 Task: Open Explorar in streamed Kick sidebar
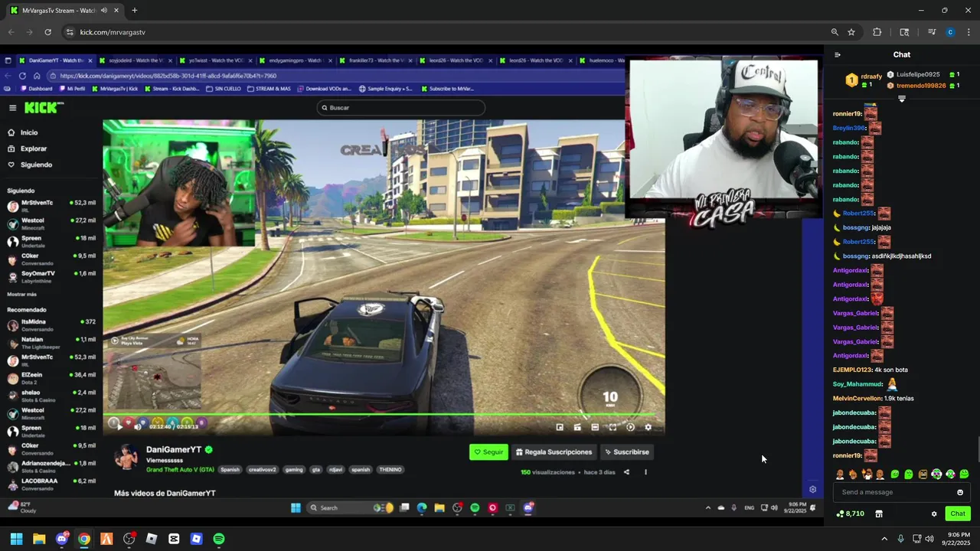28,148
